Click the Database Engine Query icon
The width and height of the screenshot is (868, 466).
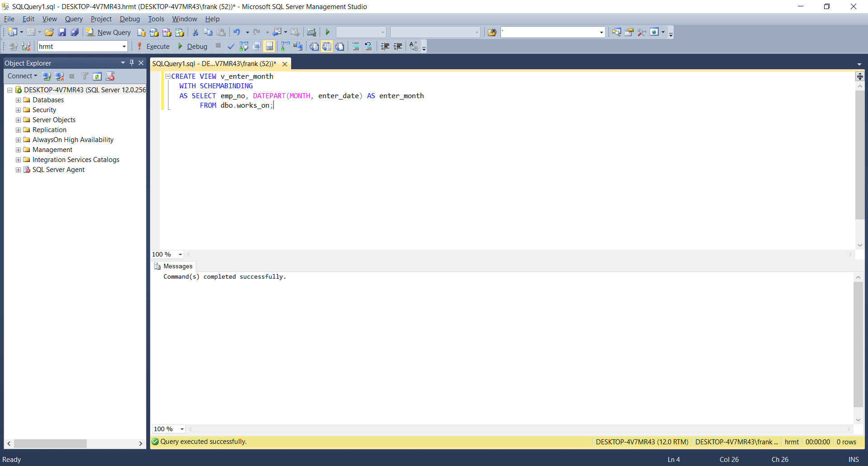tap(141, 32)
